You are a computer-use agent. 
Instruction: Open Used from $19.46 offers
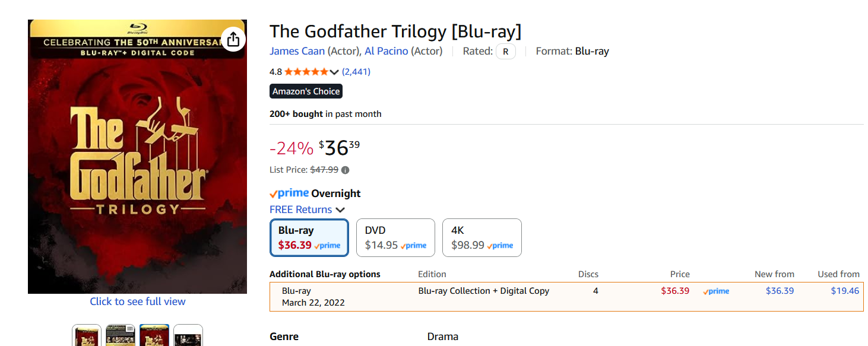coord(845,291)
